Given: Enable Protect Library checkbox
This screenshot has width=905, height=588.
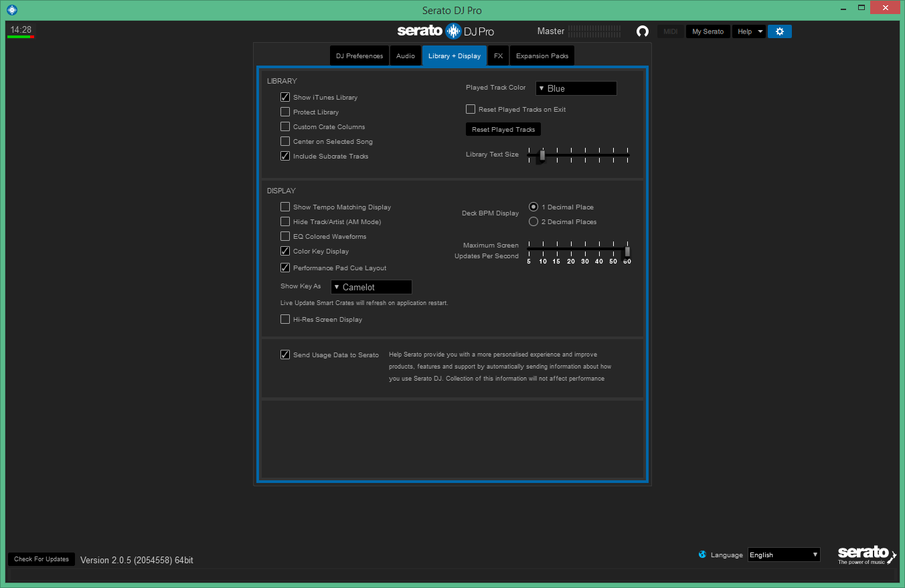Looking at the screenshot, I should (285, 112).
